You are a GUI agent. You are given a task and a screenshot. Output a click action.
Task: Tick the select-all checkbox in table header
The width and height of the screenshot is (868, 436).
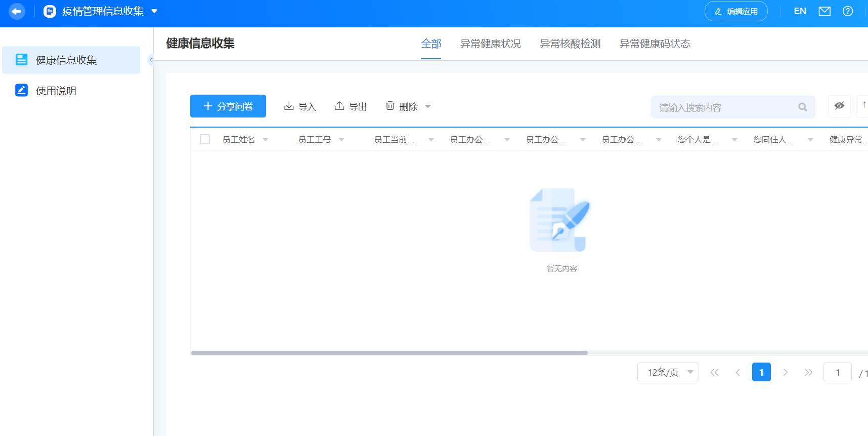[205, 139]
